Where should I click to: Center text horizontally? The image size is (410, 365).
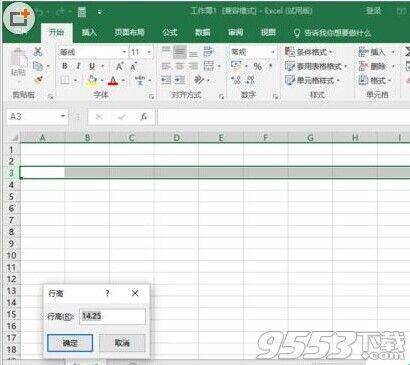pos(180,66)
